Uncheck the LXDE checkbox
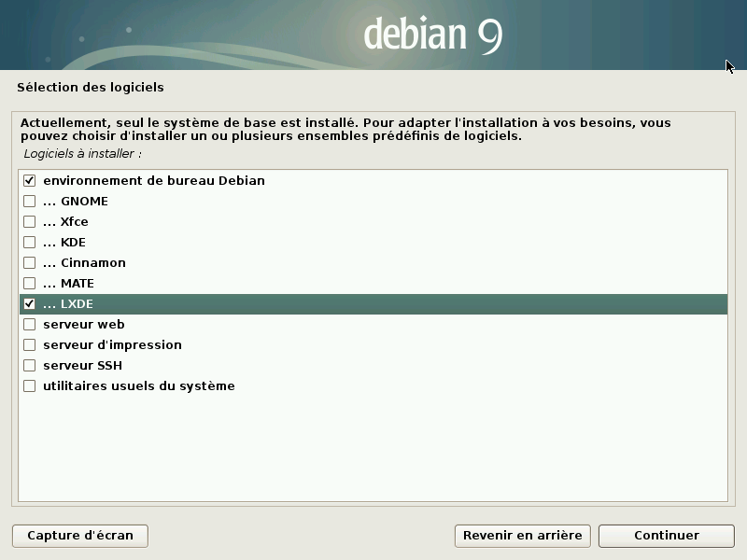This screenshot has width=747, height=560. (x=30, y=304)
